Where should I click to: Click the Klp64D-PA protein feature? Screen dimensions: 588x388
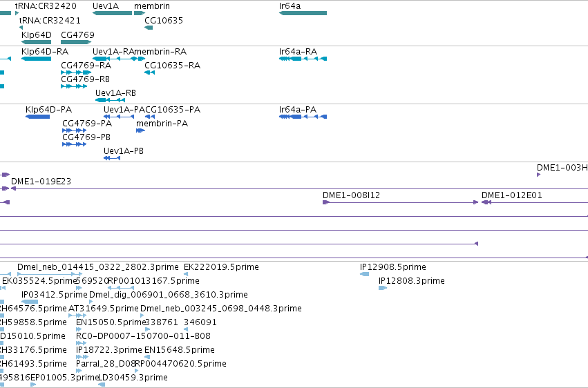pos(37,117)
